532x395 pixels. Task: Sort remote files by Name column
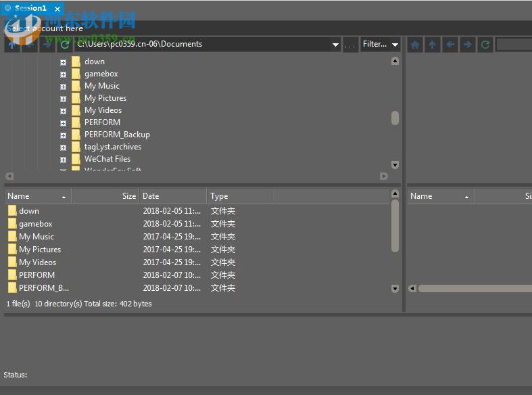click(x=440, y=196)
